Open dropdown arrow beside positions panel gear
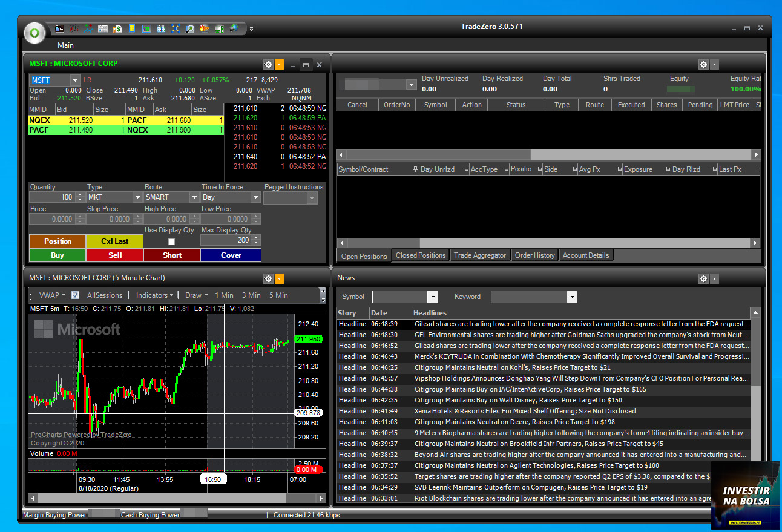Image resolution: width=782 pixels, height=532 pixels. coord(714,65)
